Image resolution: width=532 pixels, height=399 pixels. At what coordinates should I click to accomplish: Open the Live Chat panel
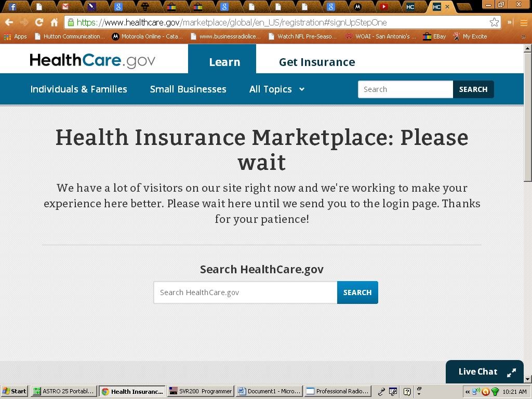coord(478,371)
